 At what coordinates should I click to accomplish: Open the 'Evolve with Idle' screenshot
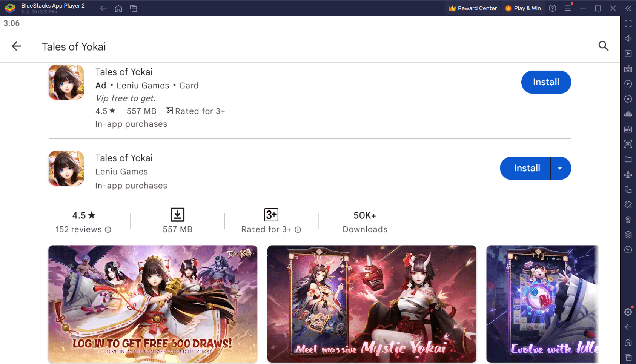click(542, 304)
